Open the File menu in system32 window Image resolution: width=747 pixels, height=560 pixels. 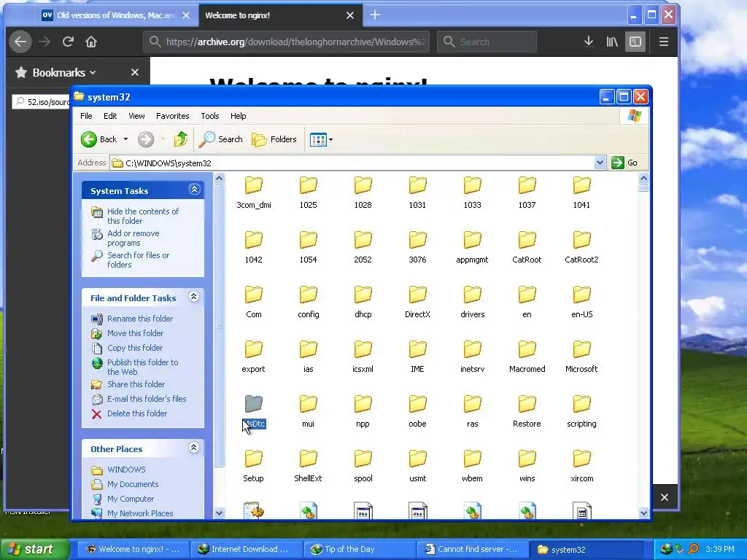pos(86,116)
